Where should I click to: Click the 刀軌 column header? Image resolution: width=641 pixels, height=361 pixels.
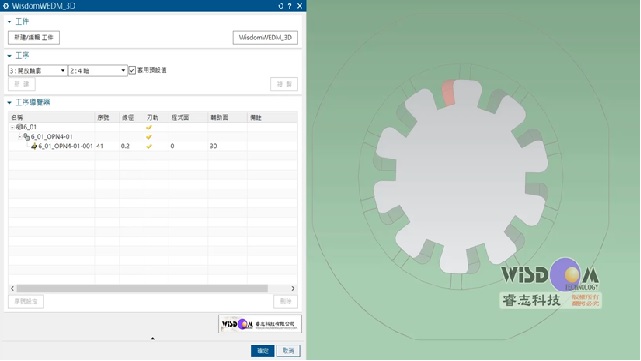(156, 118)
